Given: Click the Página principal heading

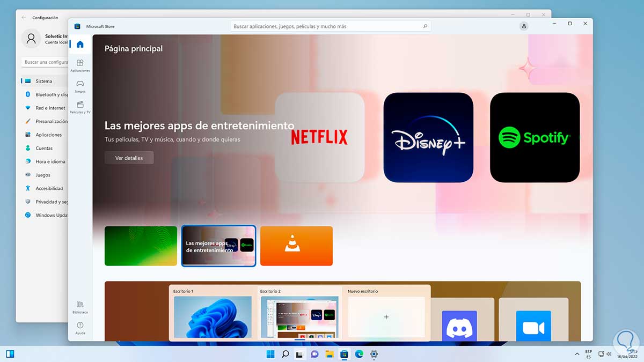Looking at the screenshot, I should pyautogui.click(x=134, y=49).
